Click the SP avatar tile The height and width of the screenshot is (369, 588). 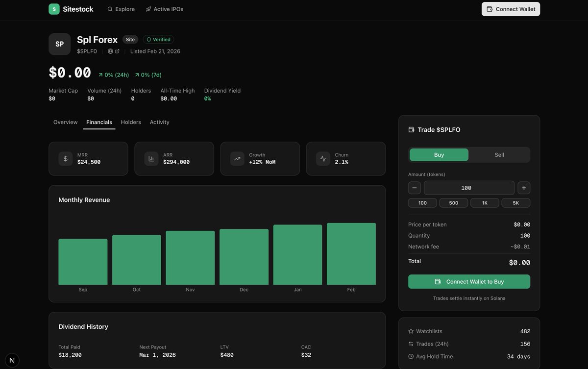tap(60, 44)
